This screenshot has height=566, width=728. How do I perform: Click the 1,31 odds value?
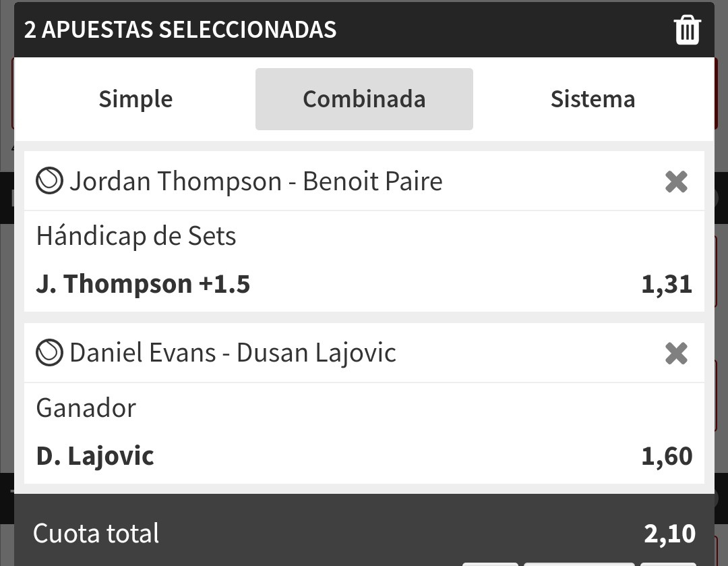click(x=667, y=284)
